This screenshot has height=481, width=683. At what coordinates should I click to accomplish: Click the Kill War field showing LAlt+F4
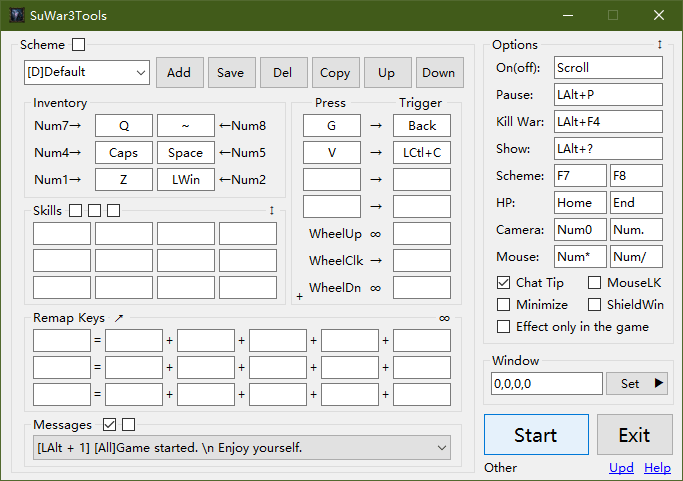[x=608, y=122]
